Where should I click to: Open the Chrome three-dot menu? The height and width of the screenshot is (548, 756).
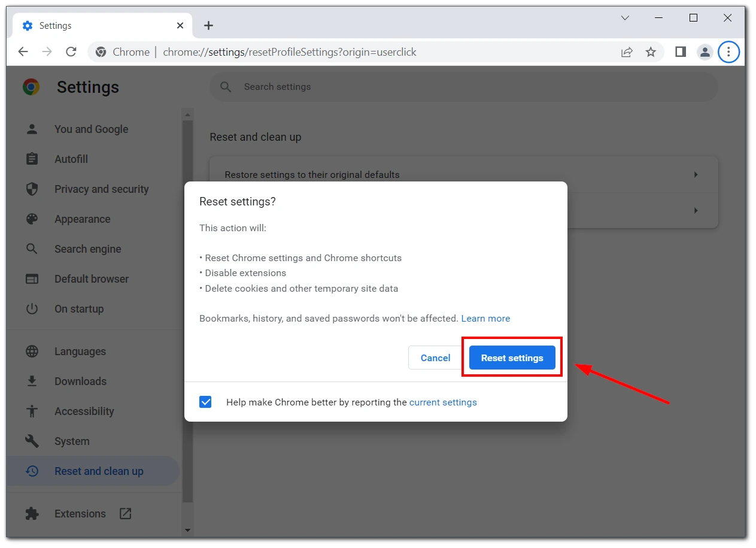pyautogui.click(x=728, y=52)
